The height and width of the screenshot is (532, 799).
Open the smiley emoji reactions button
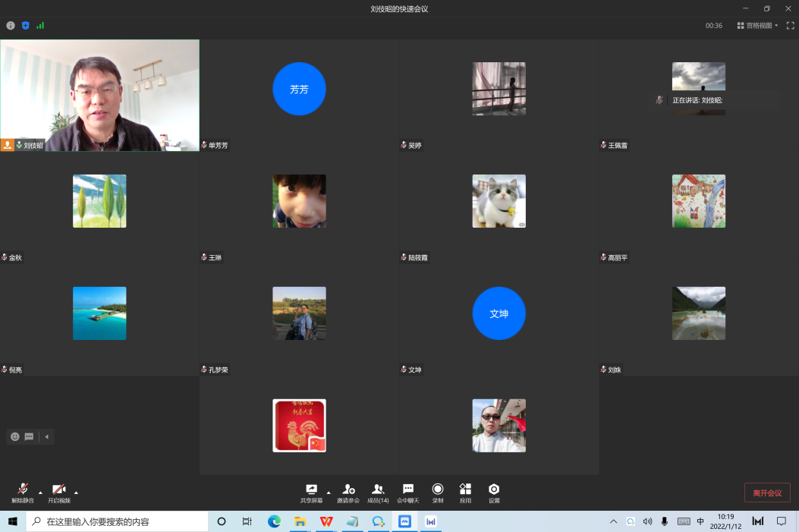click(14, 436)
